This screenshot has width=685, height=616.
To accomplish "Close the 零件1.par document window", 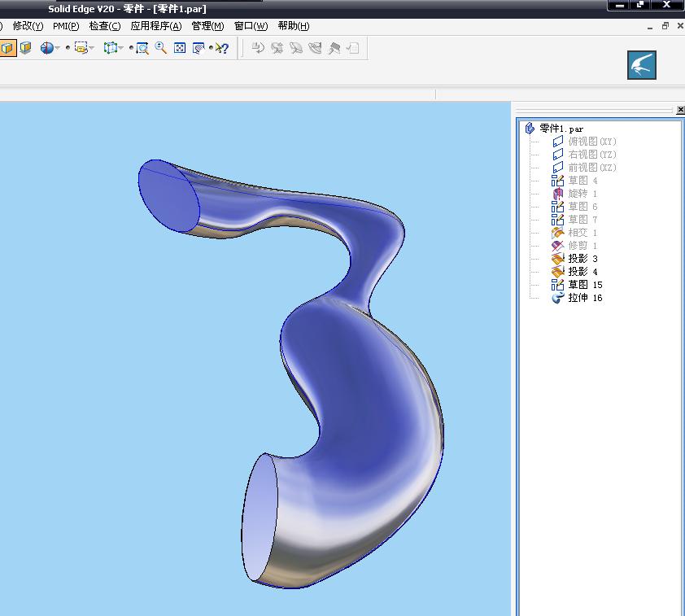I will (680, 26).
